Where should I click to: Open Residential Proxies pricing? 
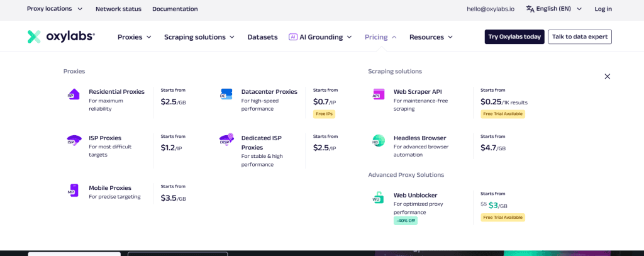pyautogui.click(x=116, y=92)
